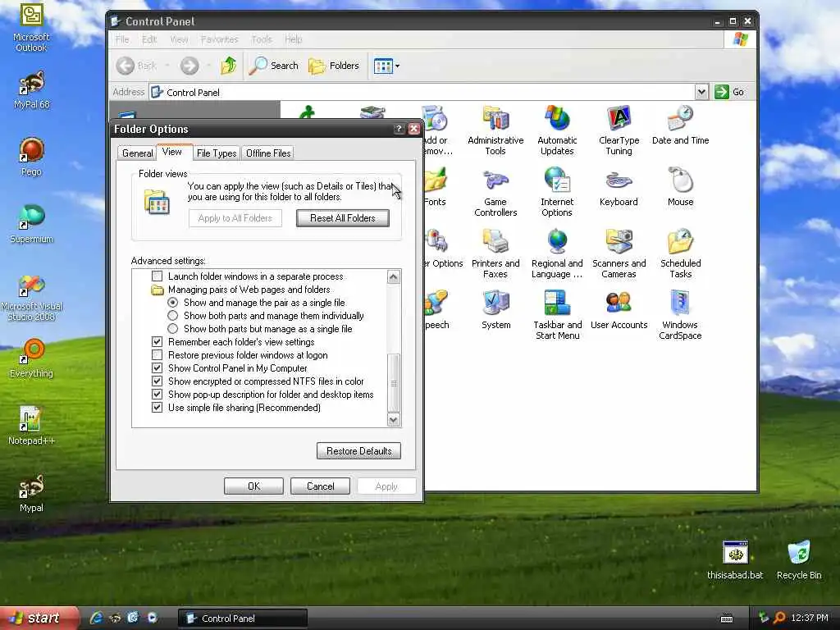Open the Address bar dropdown arrow

(701, 92)
